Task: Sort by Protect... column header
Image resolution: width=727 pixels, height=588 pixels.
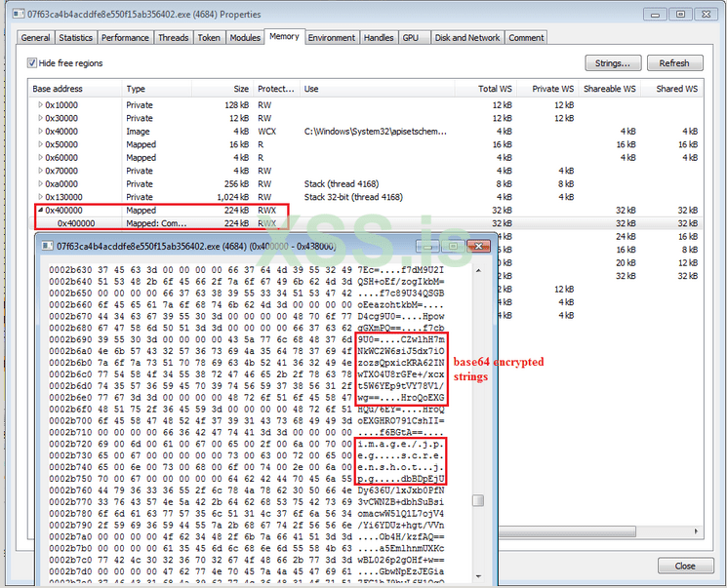Action: tap(276, 89)
